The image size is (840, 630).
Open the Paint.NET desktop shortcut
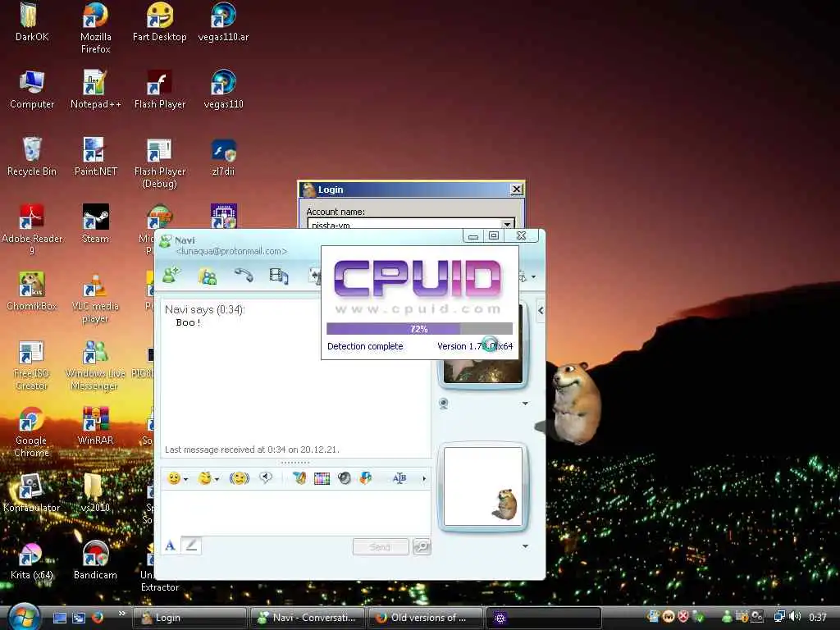(95, 157)
